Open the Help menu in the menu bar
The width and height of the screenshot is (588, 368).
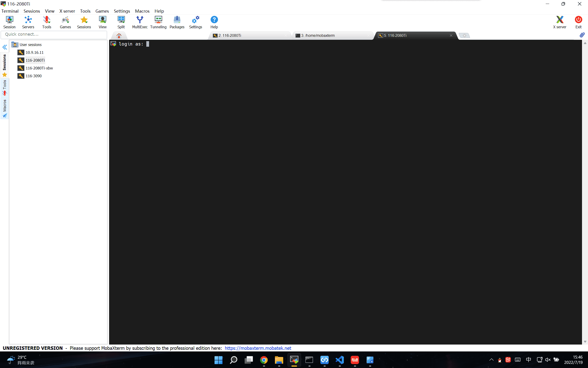click(159, 11)
